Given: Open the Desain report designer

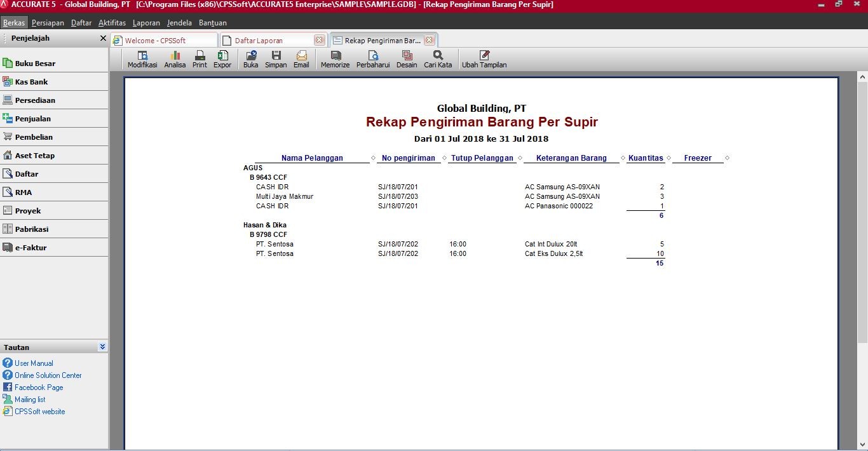Looking at the screenshot, I should click(407, 59).
